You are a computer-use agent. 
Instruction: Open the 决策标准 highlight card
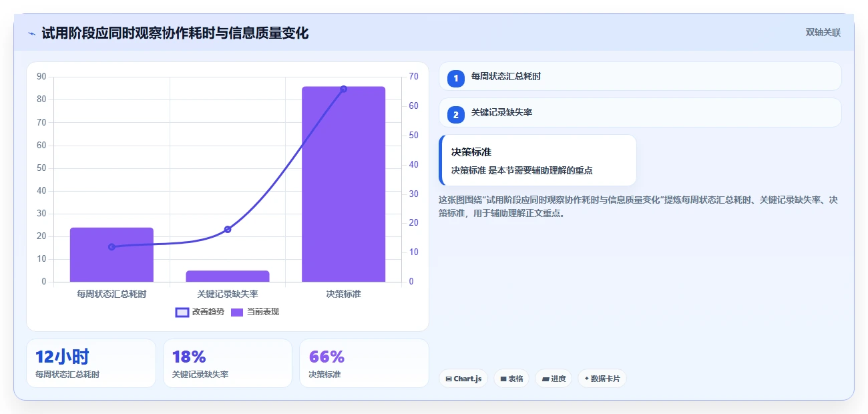[537, 160]
